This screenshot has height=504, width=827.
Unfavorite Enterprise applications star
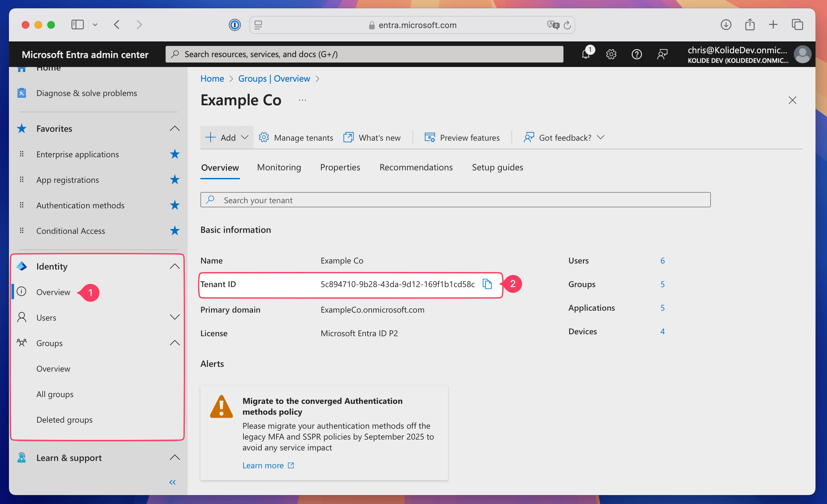coord(175,154)
